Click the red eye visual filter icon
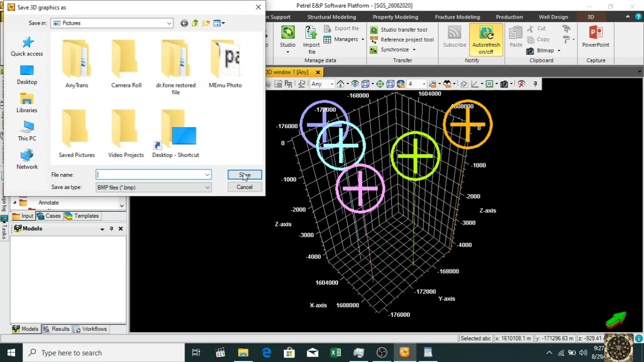This screenshot has width=644, height=362. (522, 84)
